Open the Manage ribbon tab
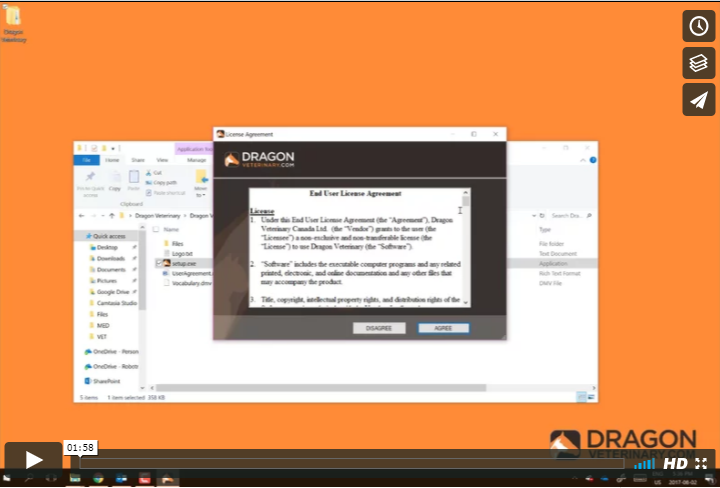This screenshot has width=720, height=488. tap(197, 160)
